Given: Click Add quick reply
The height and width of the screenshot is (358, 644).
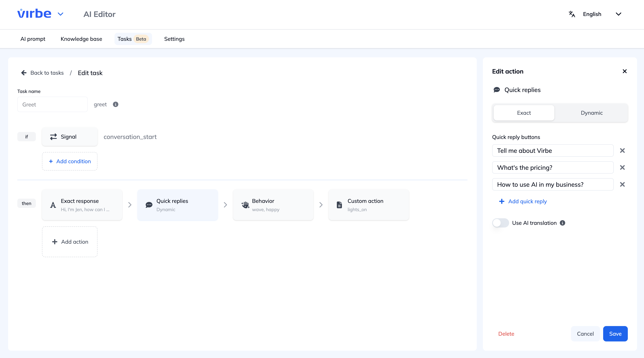Looking at the screenshot, I should pyautogui.click(x=523, y=201).
